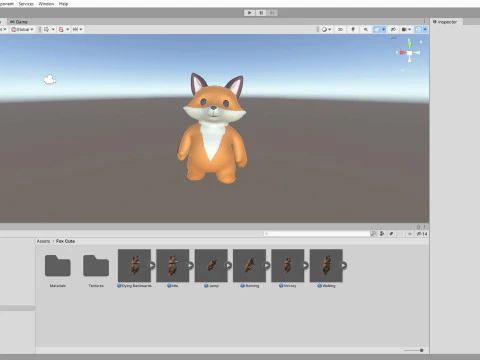The width and height of the screenshot is (480, 360).
Task: Select the Running animation asset thumbnail
Action: coord(249,266)
